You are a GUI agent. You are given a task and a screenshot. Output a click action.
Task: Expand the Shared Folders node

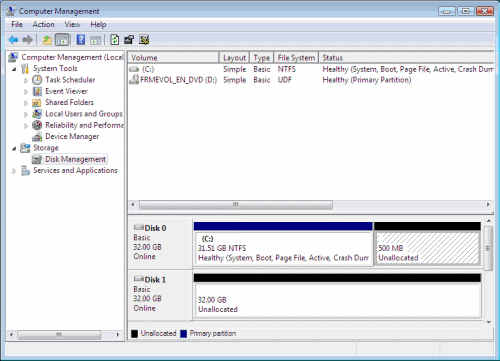click(26, 103)
